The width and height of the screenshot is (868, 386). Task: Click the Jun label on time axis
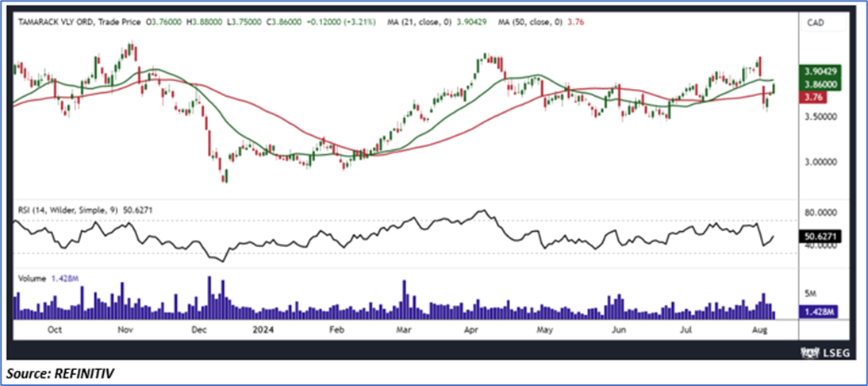click(618, 329)
